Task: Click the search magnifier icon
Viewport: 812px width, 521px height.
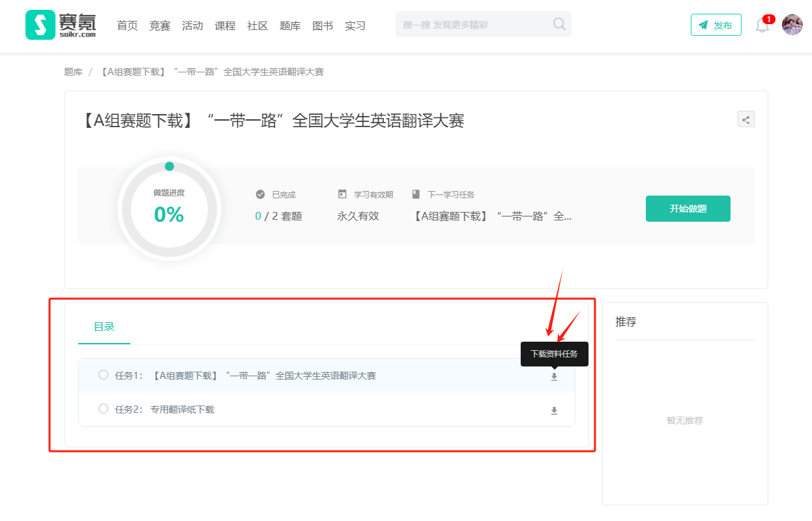Action: 559,24
